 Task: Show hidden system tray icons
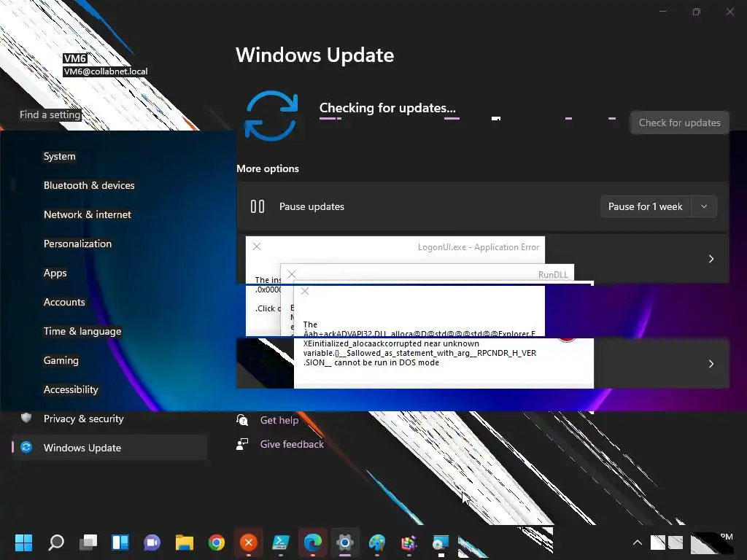click(638, 542)
